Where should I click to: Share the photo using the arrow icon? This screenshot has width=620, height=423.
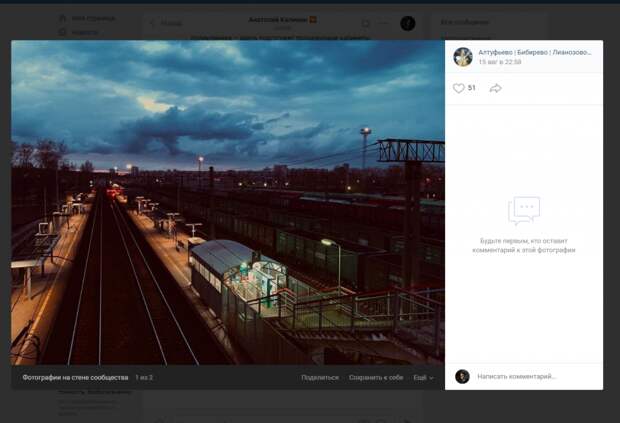[x=495, y=88]
